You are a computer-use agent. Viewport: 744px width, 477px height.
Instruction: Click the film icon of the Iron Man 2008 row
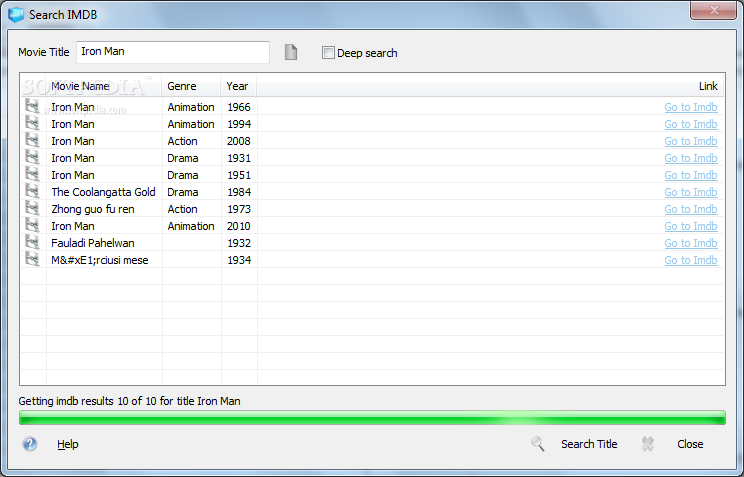[32, 140]
